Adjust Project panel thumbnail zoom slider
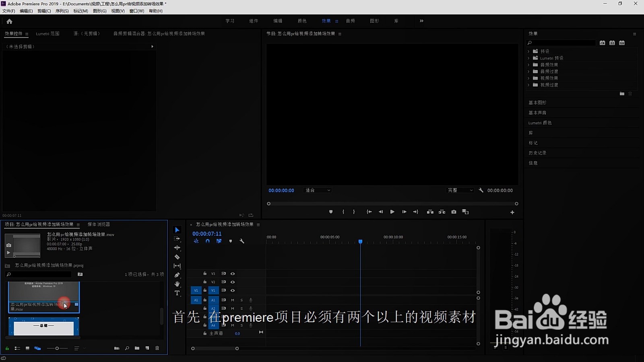The image size is (644, 362). click(57, 348)
